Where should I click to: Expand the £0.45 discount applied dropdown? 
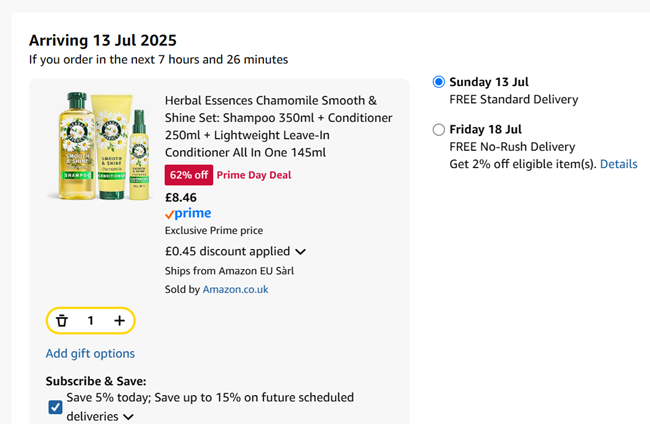[x=300, y=252]
